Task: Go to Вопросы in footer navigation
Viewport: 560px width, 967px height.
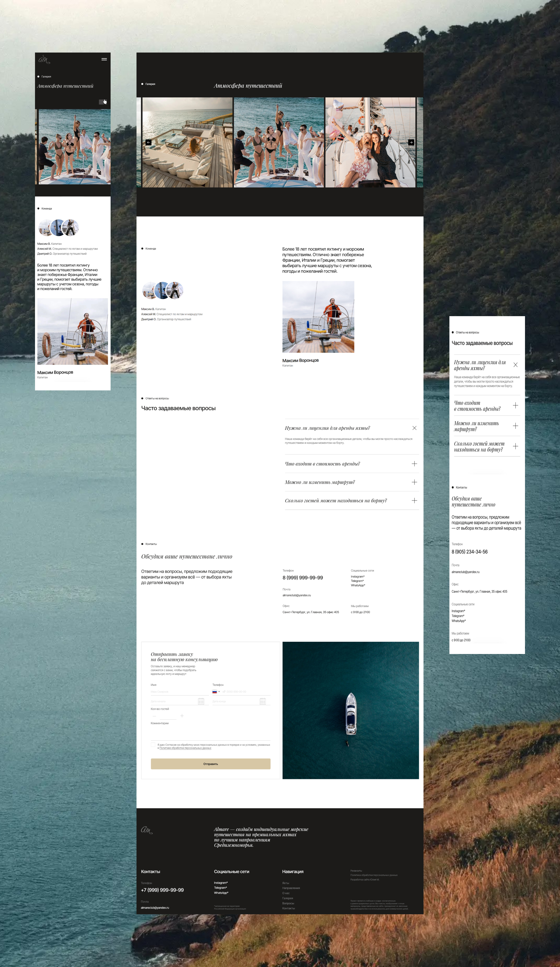Action: pos(288,903)
